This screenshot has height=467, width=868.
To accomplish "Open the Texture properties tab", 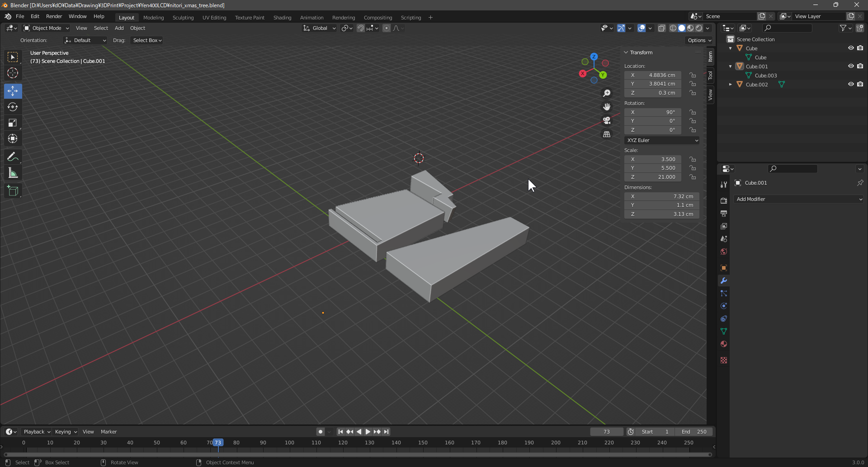I will [724, 360].
